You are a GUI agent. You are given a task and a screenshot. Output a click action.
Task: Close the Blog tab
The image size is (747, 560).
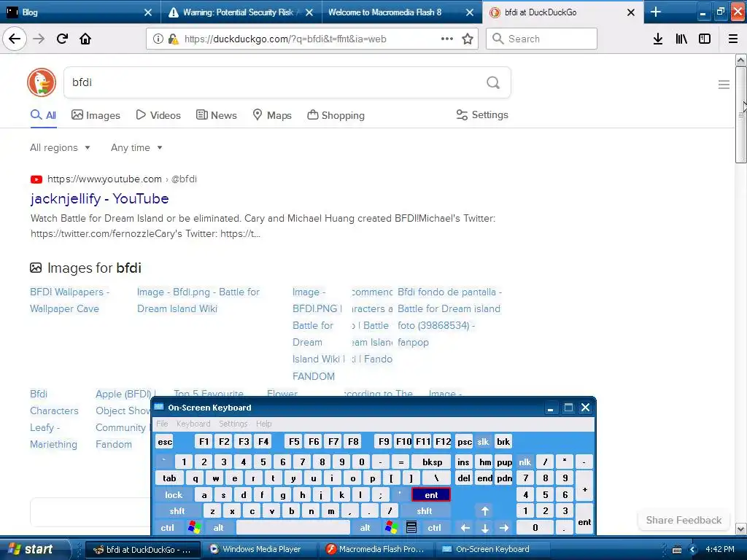148,12
